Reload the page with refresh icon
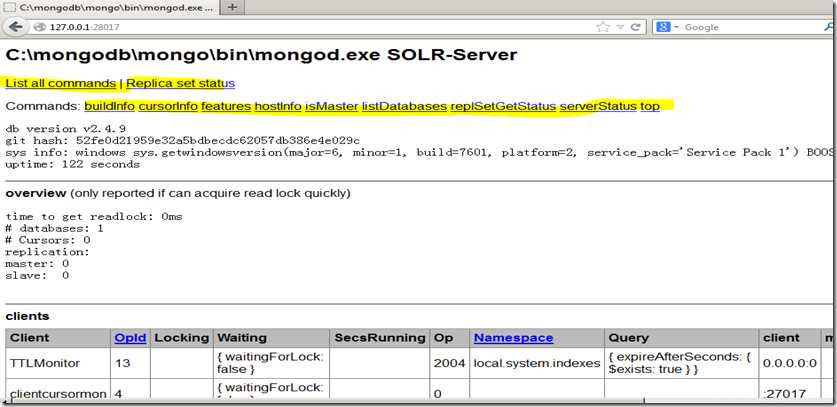The height and width of the screenshot is (407, 837). [x=635, y=27]
